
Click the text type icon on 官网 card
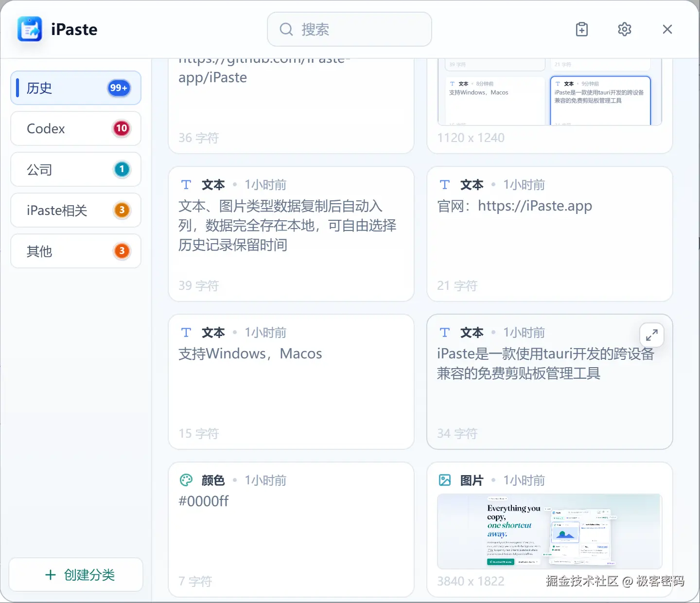445,185
